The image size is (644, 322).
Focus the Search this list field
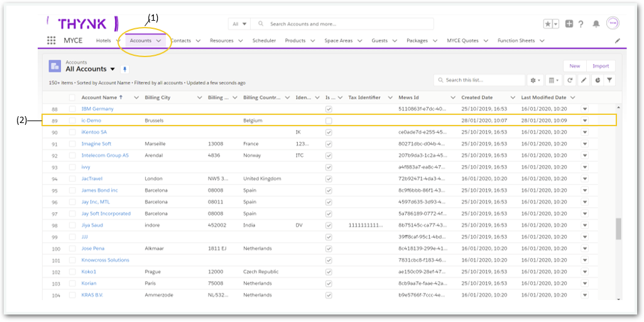479,80
